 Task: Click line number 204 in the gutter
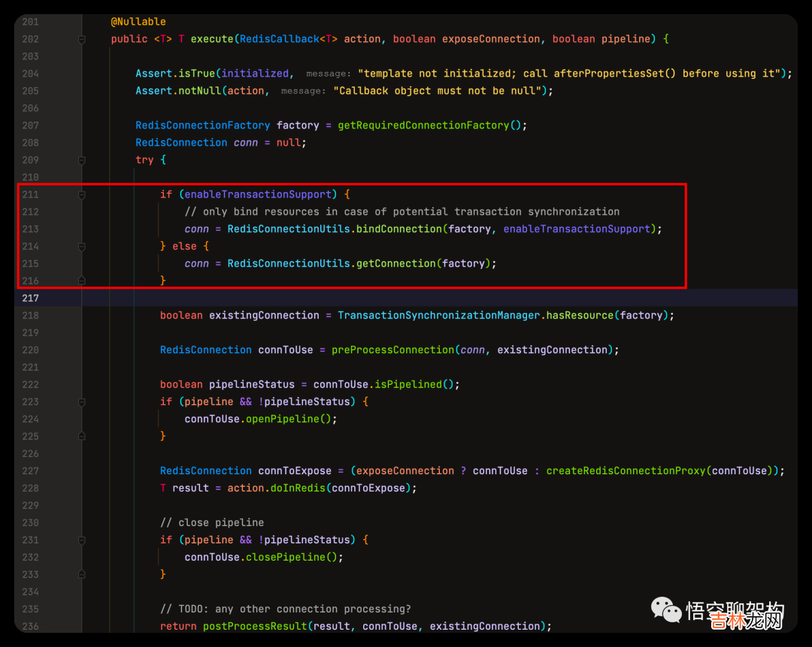(x=30, y=74)
